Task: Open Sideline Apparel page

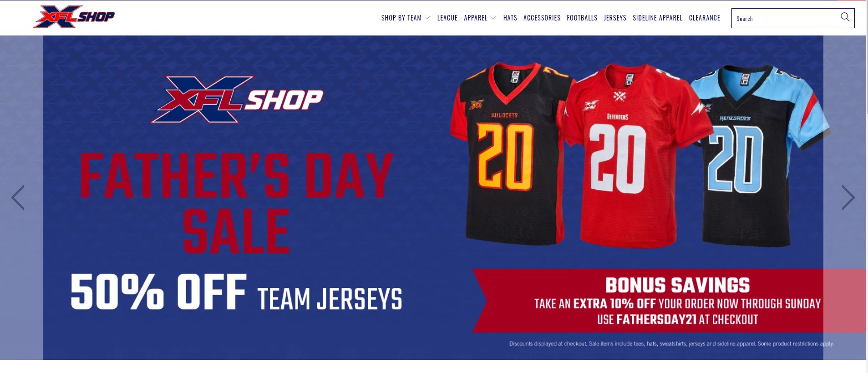Action: (x=657, y=18)
